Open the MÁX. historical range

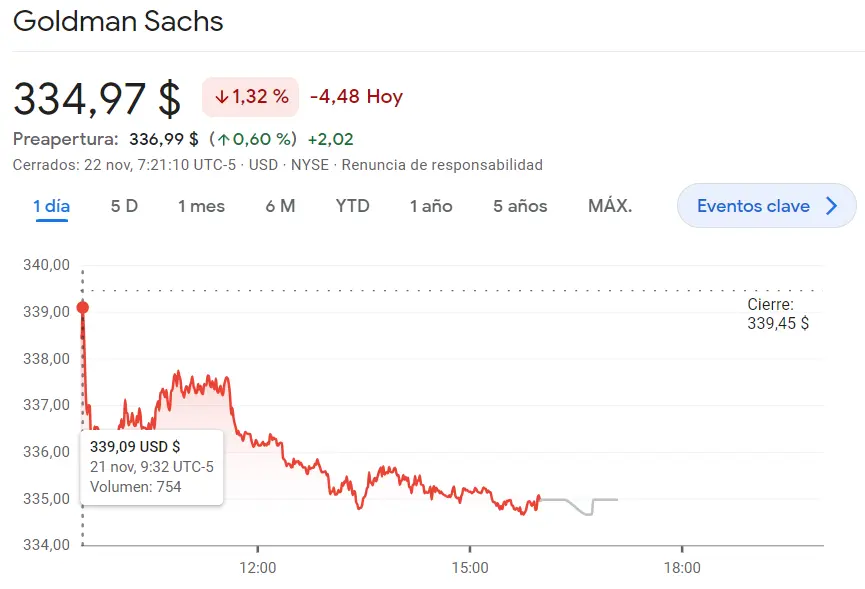pos(608,205)
